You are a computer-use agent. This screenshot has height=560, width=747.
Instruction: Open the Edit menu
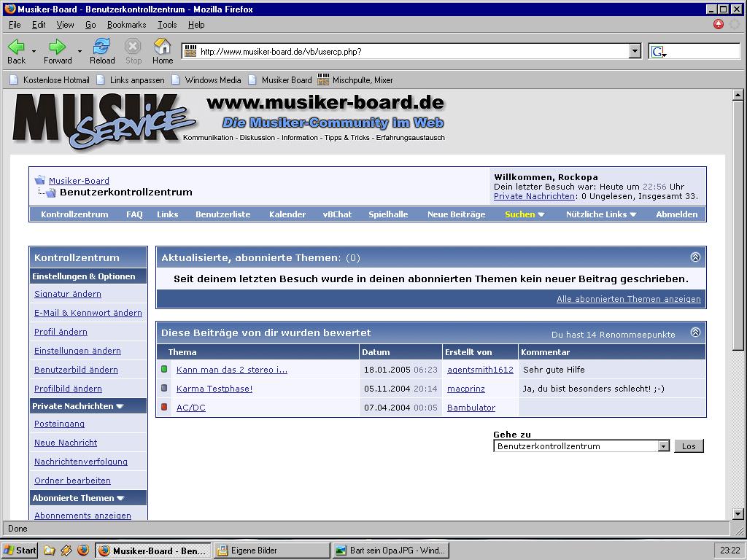39,25
